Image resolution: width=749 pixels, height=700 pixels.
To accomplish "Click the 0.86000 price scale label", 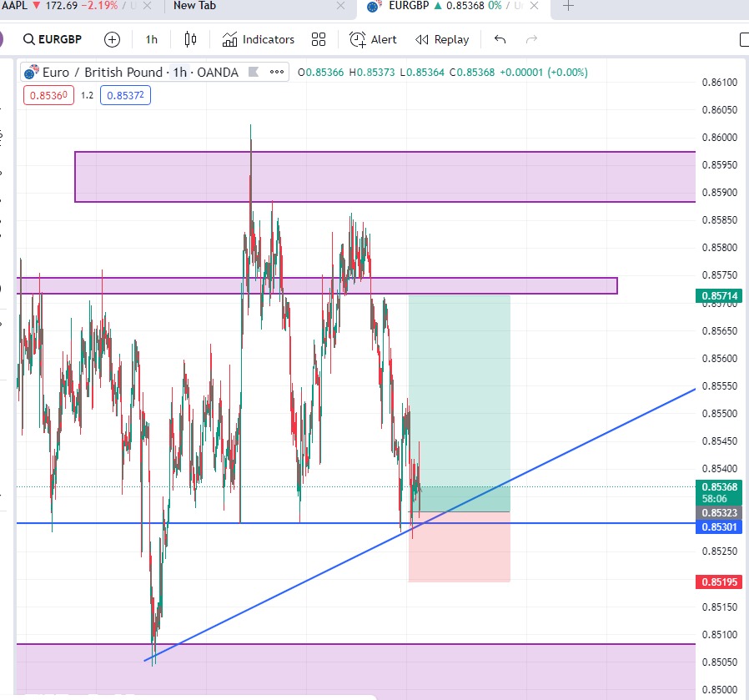I will click(x=719, y=138).
